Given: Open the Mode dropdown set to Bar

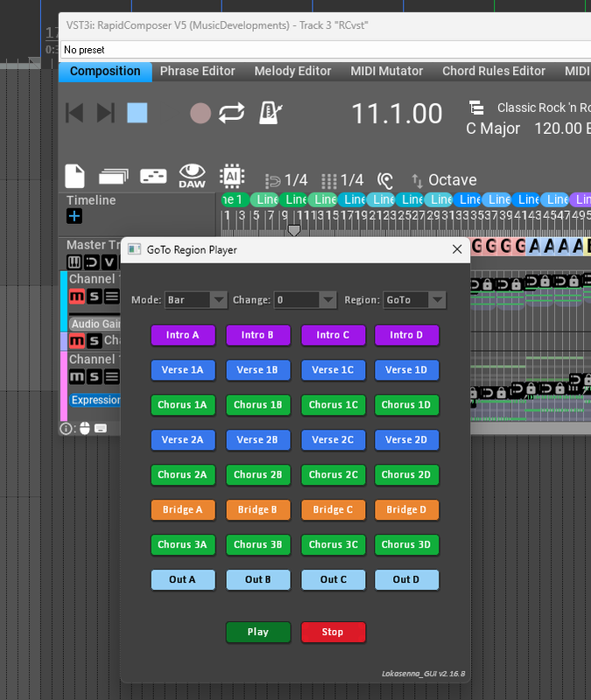Looking at the screenshot, I should coord(195,299).
